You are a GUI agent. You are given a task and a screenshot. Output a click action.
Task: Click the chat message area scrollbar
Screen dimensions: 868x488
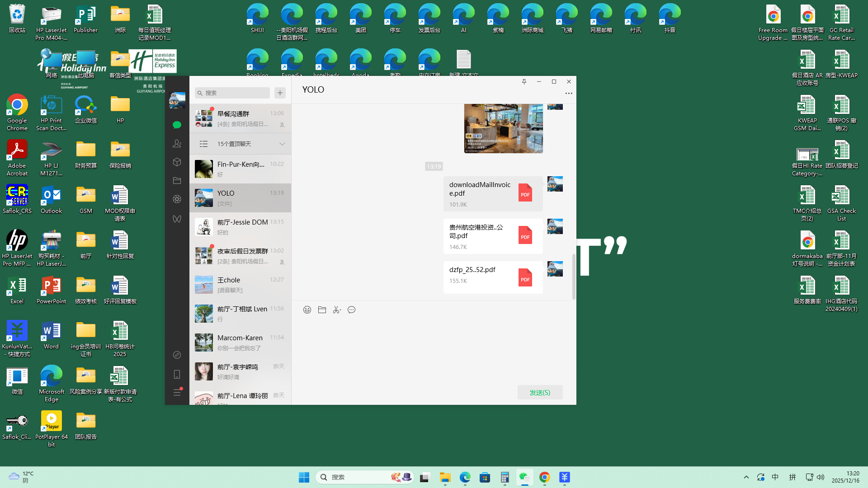click(574, 276)
